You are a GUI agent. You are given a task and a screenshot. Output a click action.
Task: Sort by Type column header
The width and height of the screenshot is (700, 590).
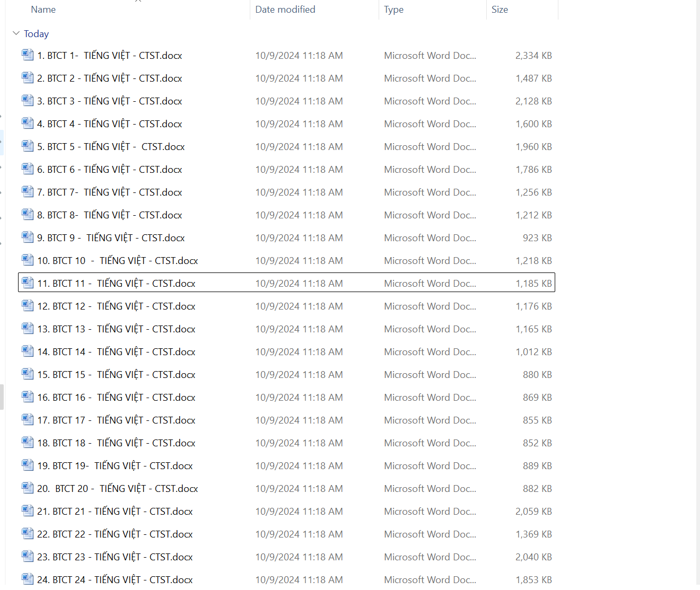(394, 10)
